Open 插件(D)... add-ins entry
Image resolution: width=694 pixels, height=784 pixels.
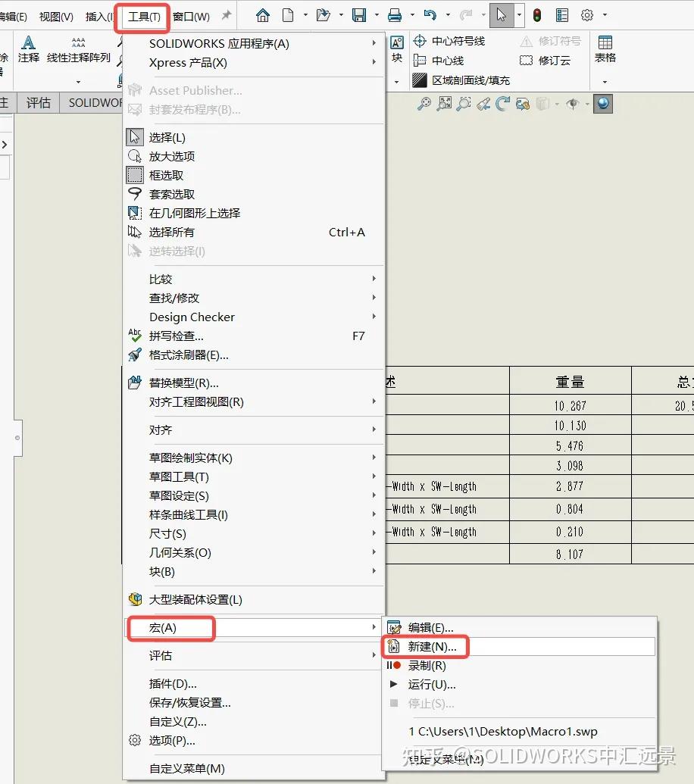pyautogui.click(x=255, y=683)
